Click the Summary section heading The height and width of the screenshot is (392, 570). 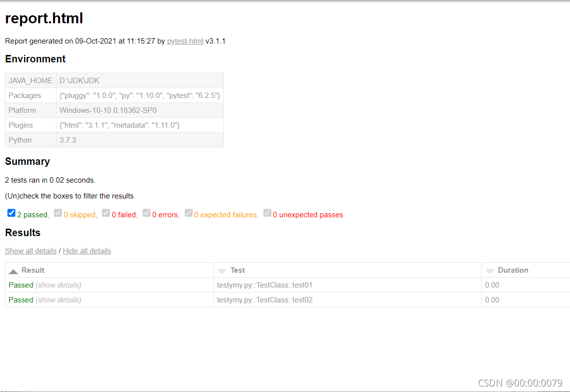[28, 161]
